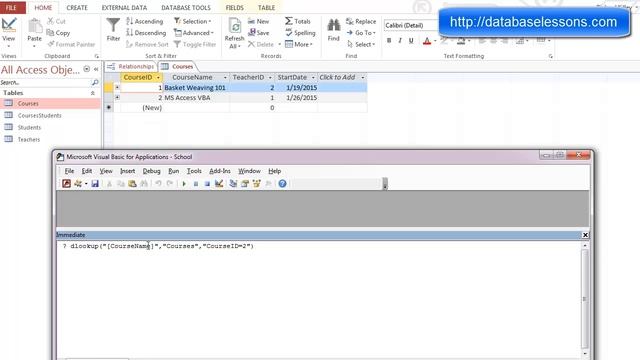640x360 pixels.
Task: Collapse the Tables group in navigation pane
Action: pyautogui.click(x=93, y=93)
